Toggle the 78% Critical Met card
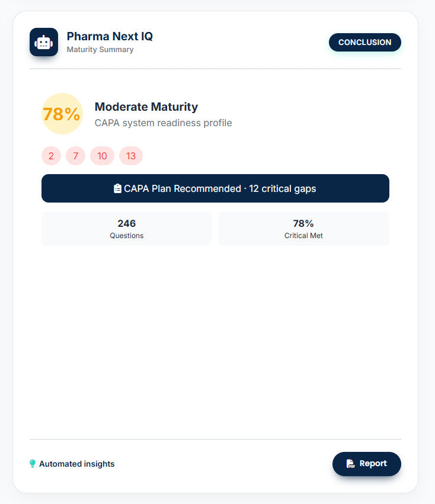Viewport: 435px width, 504px height. (x=303, y=228)
